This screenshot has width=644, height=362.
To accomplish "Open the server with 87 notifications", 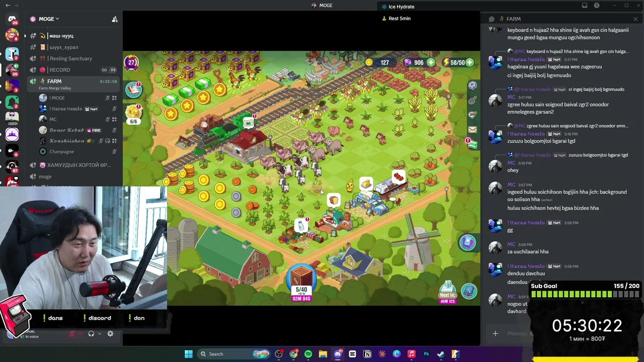I will point(12,166).
